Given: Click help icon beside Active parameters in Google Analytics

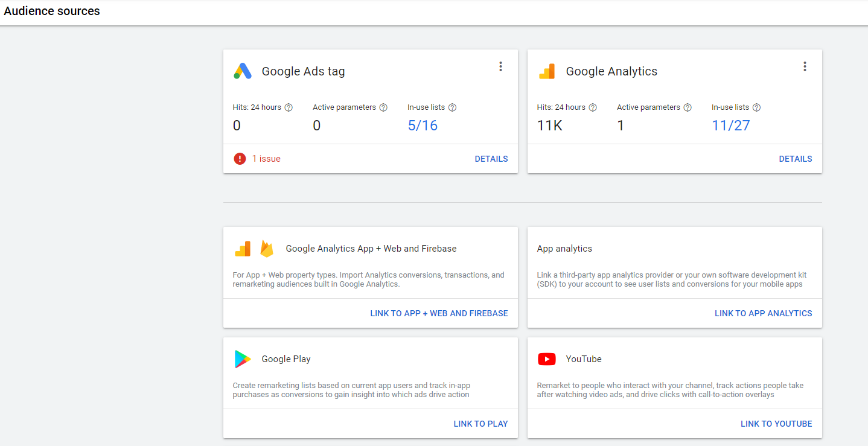Looking at the screenshot, I should click(688, 107).
